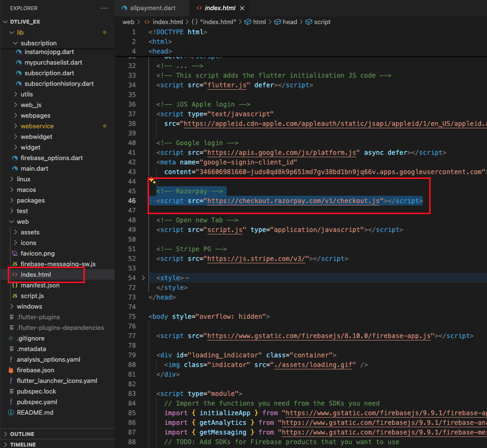This screenshot has width=487, height=448.
Task: Open Explorer more actions ellipsis
Action: pyautogui.click(x=104, y=8)
